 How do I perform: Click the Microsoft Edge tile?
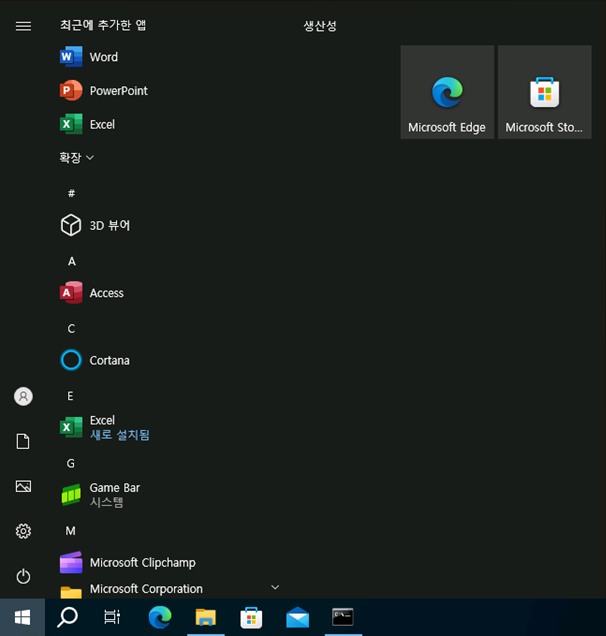447,92
